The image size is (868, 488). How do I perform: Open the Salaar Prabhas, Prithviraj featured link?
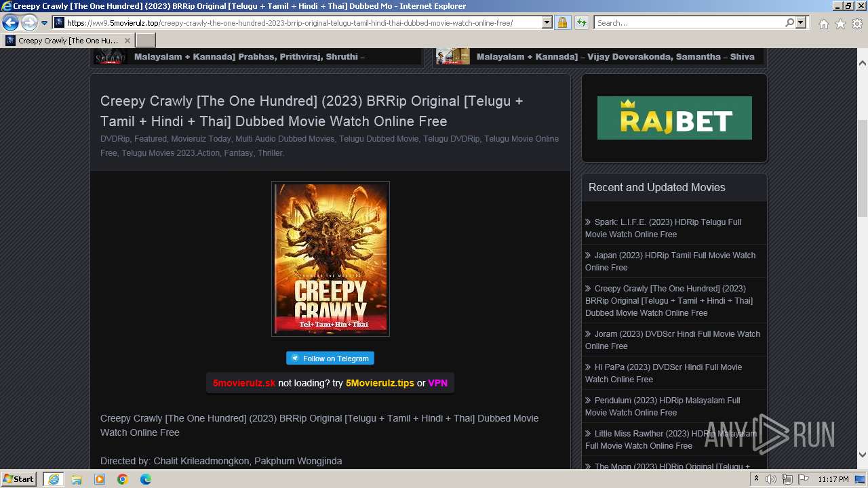(250, 57)
